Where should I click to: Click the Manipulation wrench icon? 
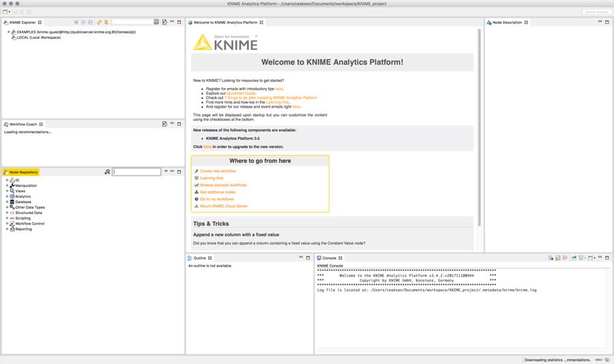tap(12, 185)
